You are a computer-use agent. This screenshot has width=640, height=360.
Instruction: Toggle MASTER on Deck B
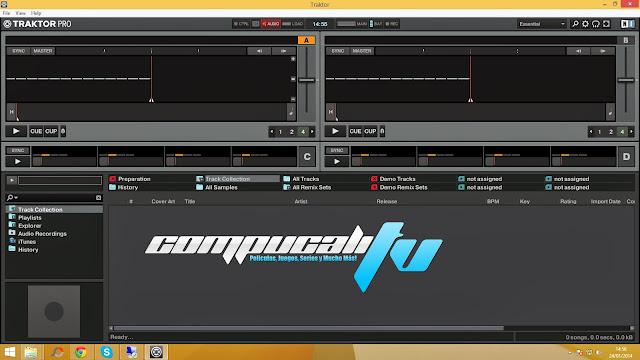point(362,51)
